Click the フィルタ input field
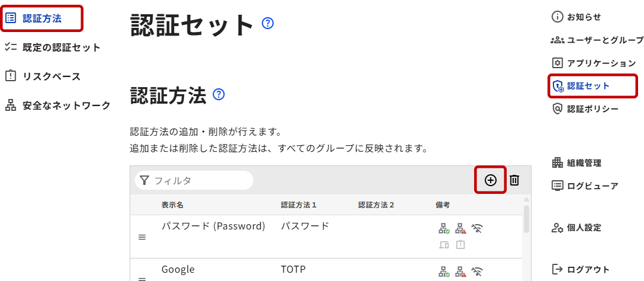The image size is (644, 281). (x=200, y=180)
